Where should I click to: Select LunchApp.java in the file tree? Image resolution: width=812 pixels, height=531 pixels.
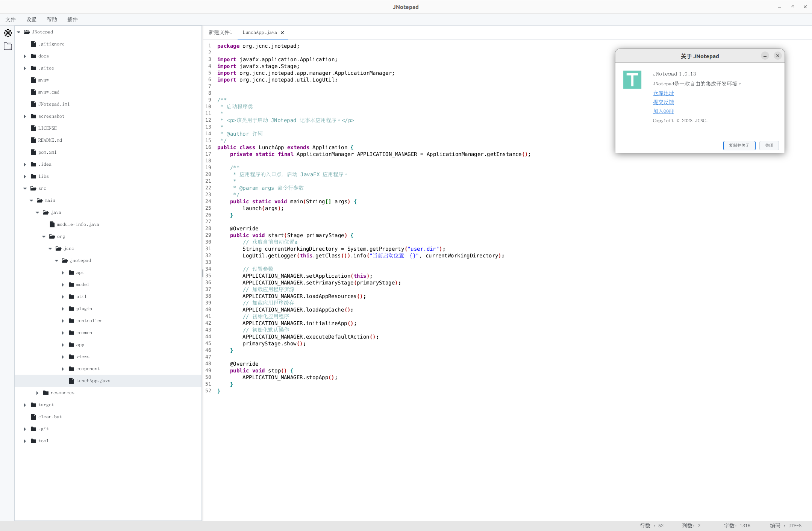(x=93, y=381)
